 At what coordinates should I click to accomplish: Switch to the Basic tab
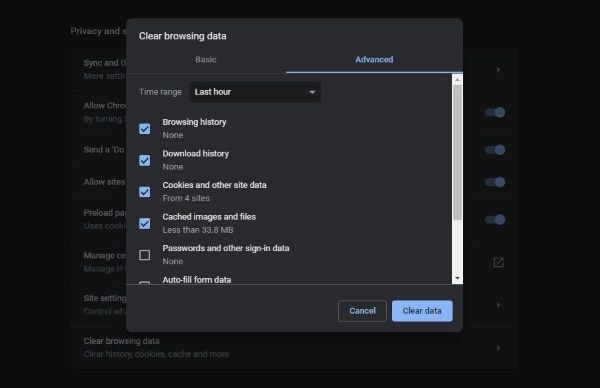tap(206, 59)
